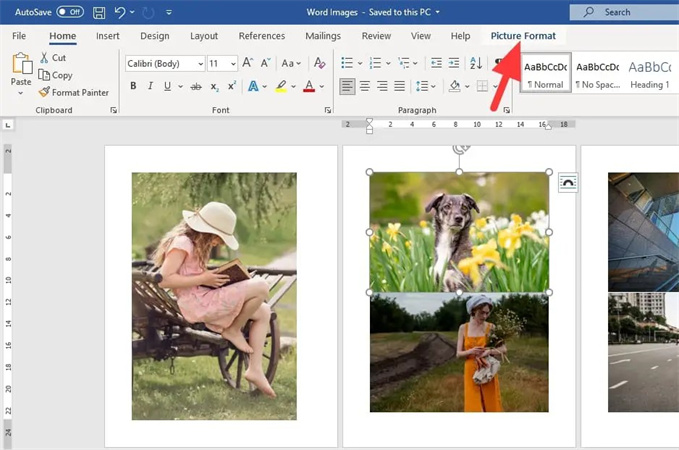Click the yellow text highlight color

coord(283,86)
